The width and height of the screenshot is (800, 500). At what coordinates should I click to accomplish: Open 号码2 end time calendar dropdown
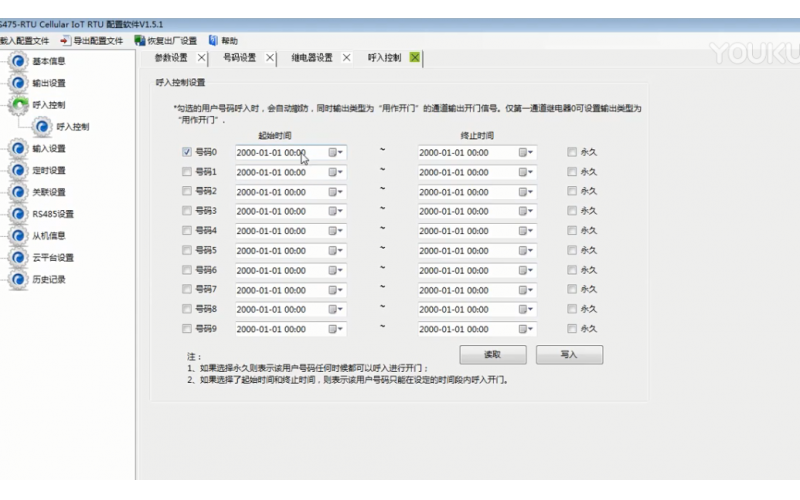[x=526, y=192]
